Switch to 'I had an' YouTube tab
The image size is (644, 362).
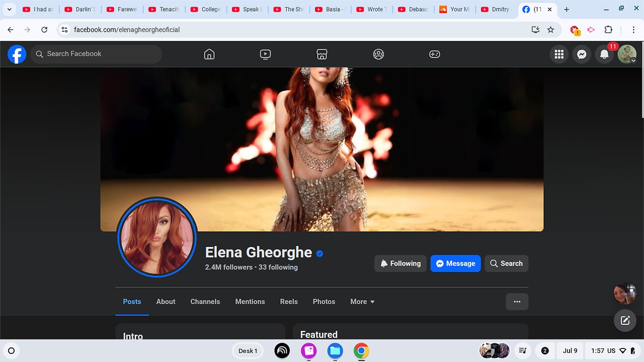pos(38,9)
